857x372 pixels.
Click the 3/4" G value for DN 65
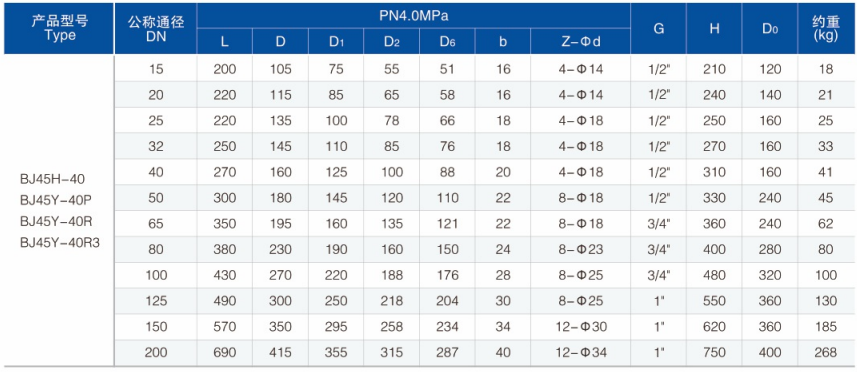coord(658,223)
